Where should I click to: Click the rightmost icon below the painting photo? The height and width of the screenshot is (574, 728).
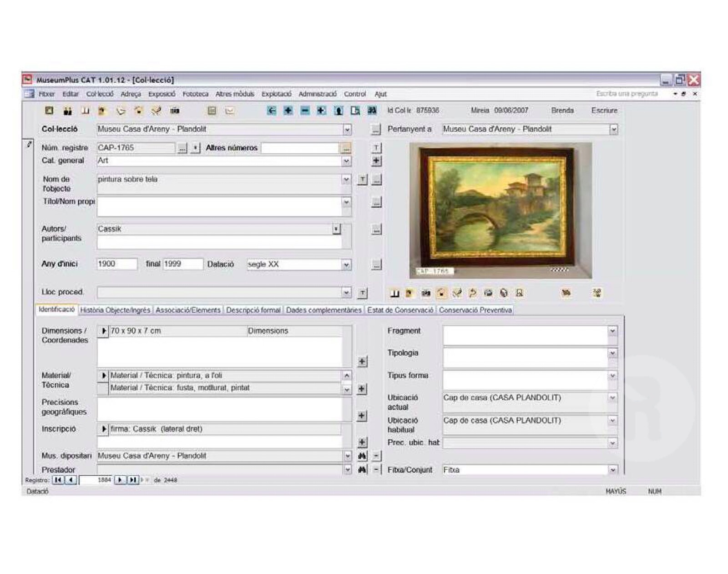coord(597,293)
